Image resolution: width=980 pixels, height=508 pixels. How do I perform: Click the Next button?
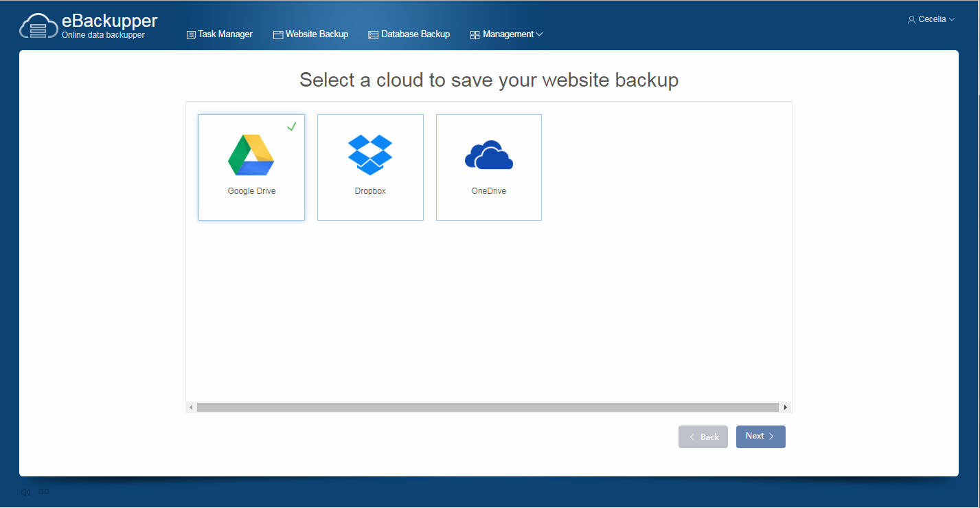point(761,437)
